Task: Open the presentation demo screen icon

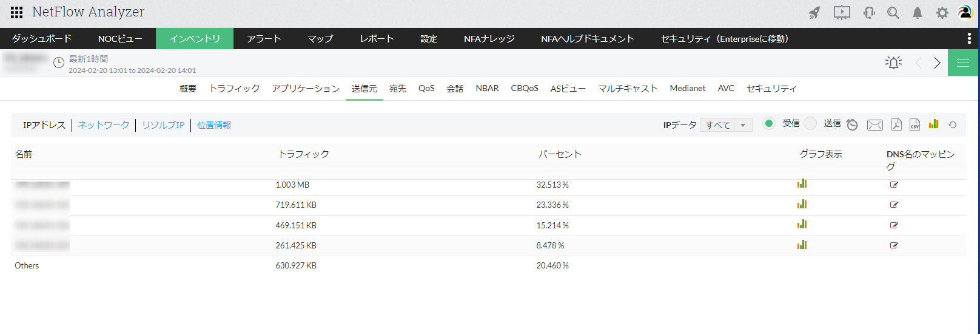Action: pos(842,13)
